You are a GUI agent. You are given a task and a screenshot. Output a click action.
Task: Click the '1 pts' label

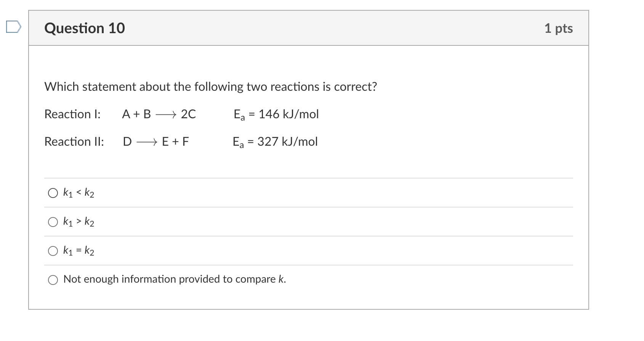click(559, 28)
